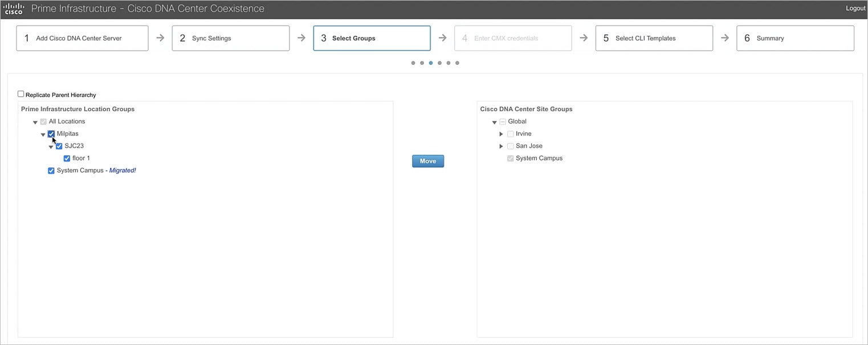This screenshot has width=868, height=345.
Task: Click the fourth progress dot indicator
Action: [x=439, y=63]
